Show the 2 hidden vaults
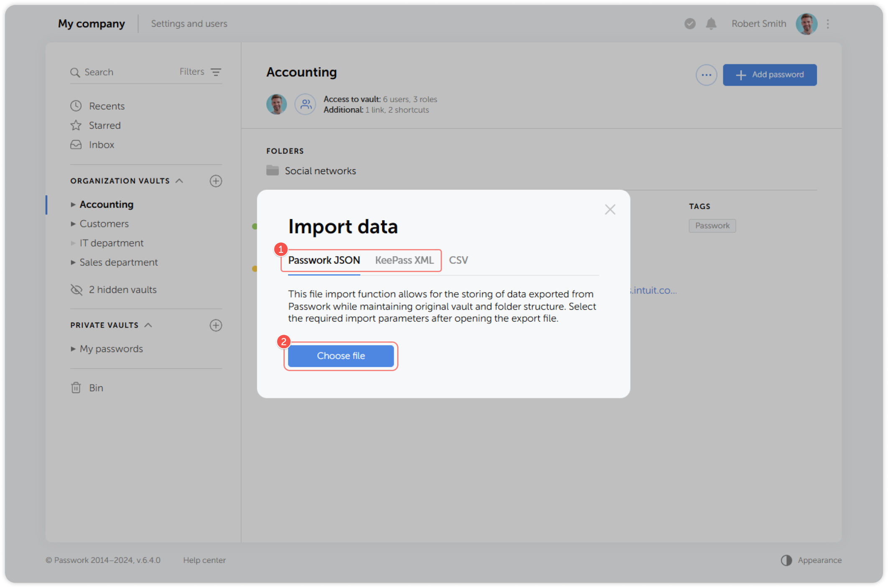Image resolution: width=888 pixels, height=588 pixels. coord(122,289)
